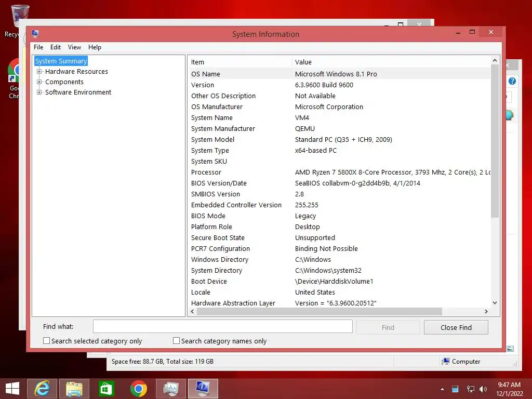The height and width of the screenshot is (399, 532).
Task: Show hidden tray icons arrow
Action: (x=442, y=389)
